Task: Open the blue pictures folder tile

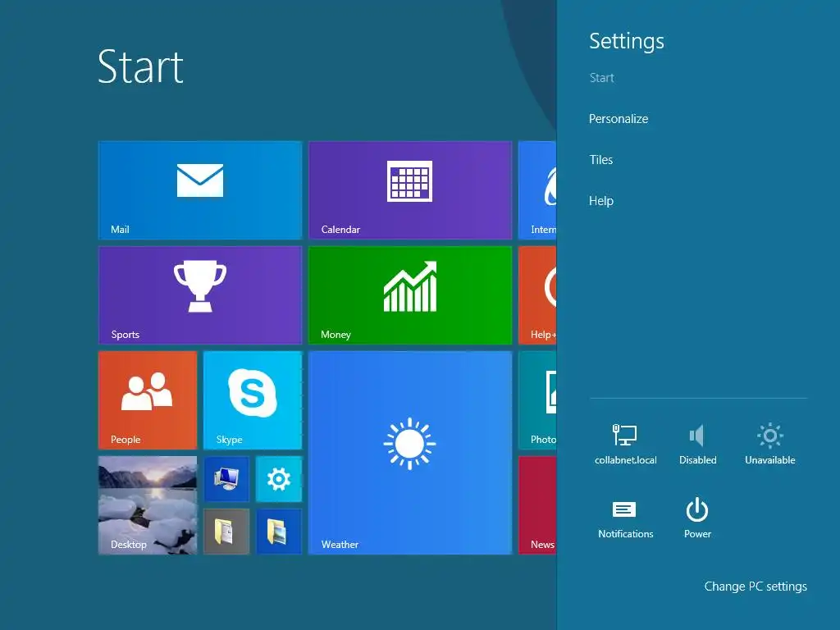Action: click(x=279, y=532)
